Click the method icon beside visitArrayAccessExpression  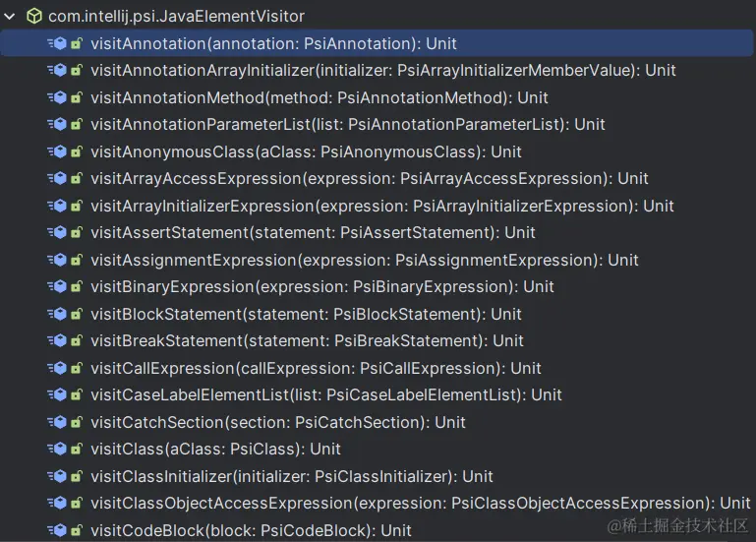pyautogui.click(x=57, y=179)
